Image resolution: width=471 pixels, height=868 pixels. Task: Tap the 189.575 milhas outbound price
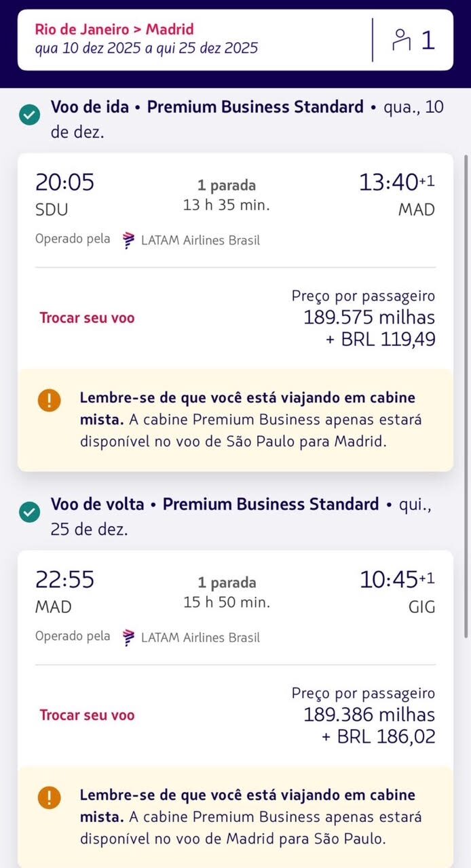(369, 317)
